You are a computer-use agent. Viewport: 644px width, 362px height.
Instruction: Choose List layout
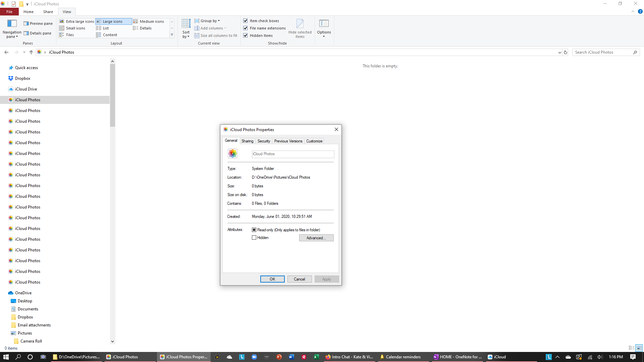click(x=103, y=28)
